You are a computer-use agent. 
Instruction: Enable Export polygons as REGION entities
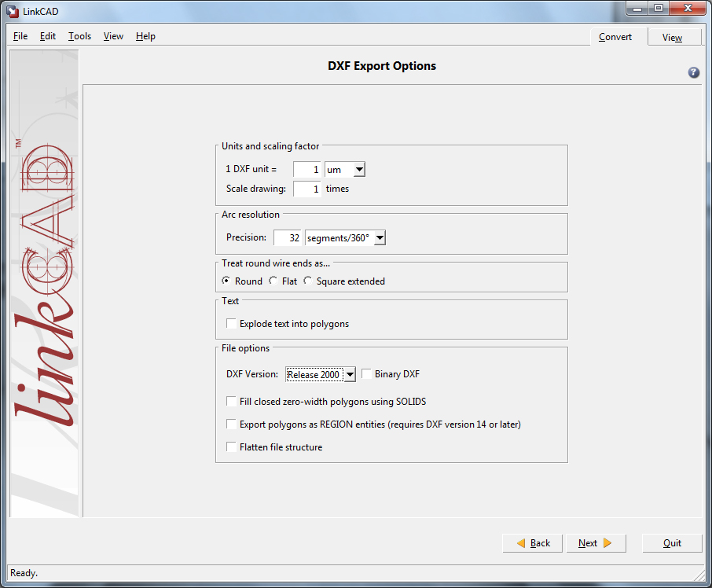[231, 424]
